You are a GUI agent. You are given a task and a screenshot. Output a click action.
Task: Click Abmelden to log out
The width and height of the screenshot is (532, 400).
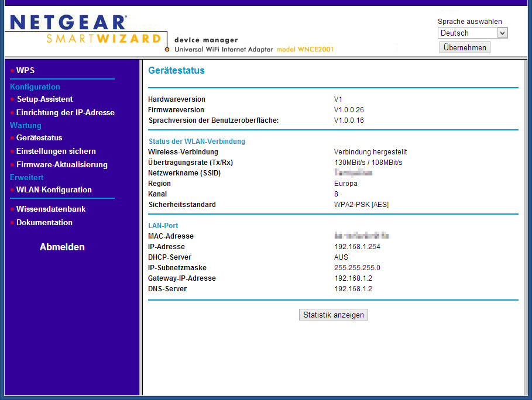pos(62,247)
